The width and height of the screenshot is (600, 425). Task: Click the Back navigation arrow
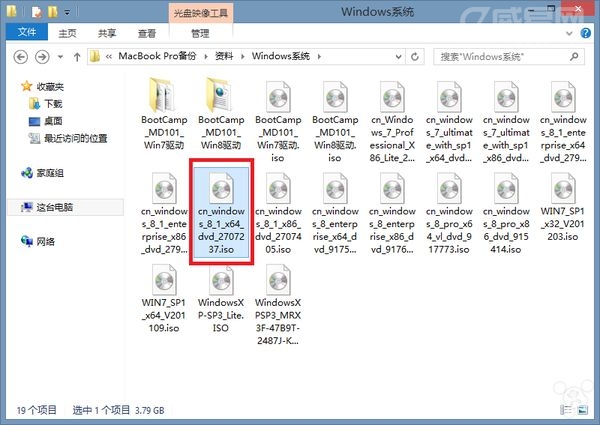[21, 57]
